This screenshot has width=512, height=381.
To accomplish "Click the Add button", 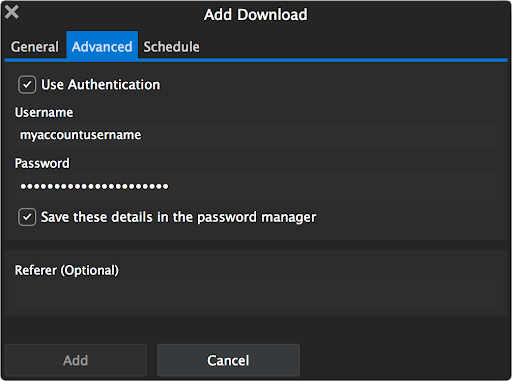I will point(76,360).
